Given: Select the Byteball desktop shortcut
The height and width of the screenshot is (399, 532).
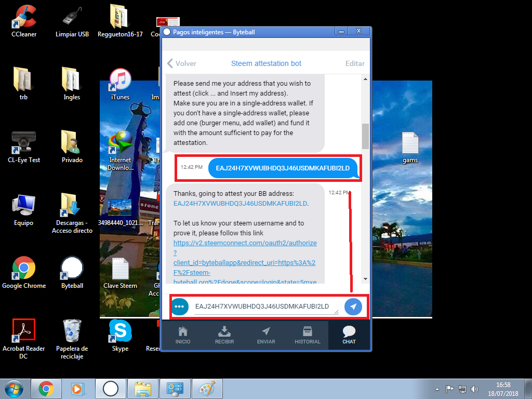Looking at the screenshot, I should 72,272.
